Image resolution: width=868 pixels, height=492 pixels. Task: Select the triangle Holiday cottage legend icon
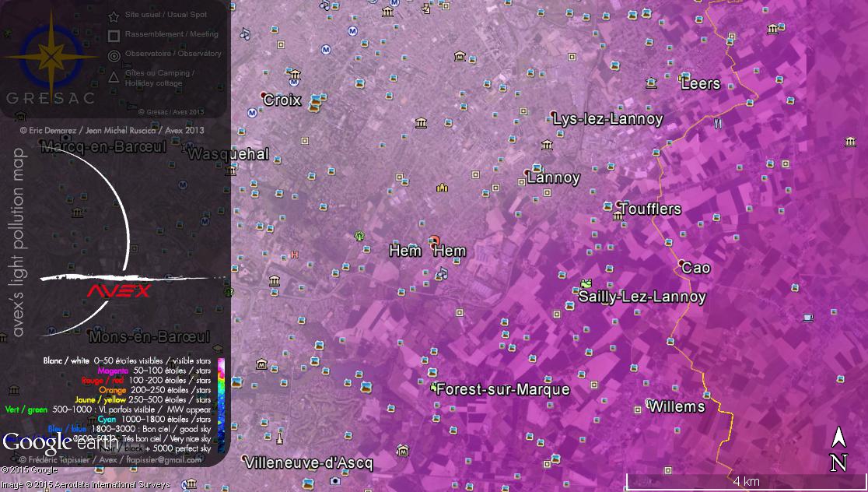[114, 77]
